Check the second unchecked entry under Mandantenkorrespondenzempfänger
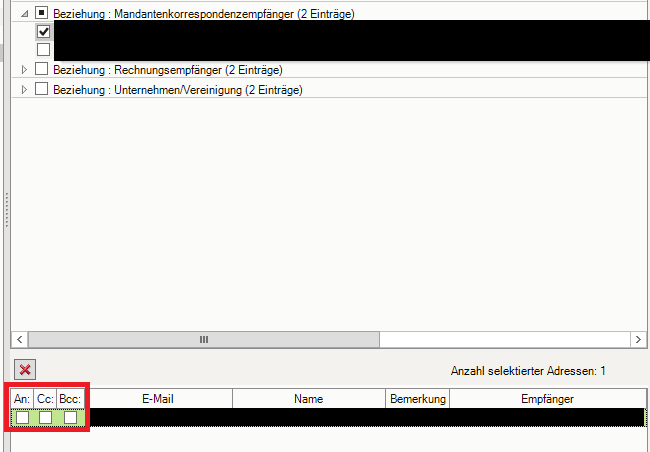The image size is (650, 452). (x=44, y=49)
